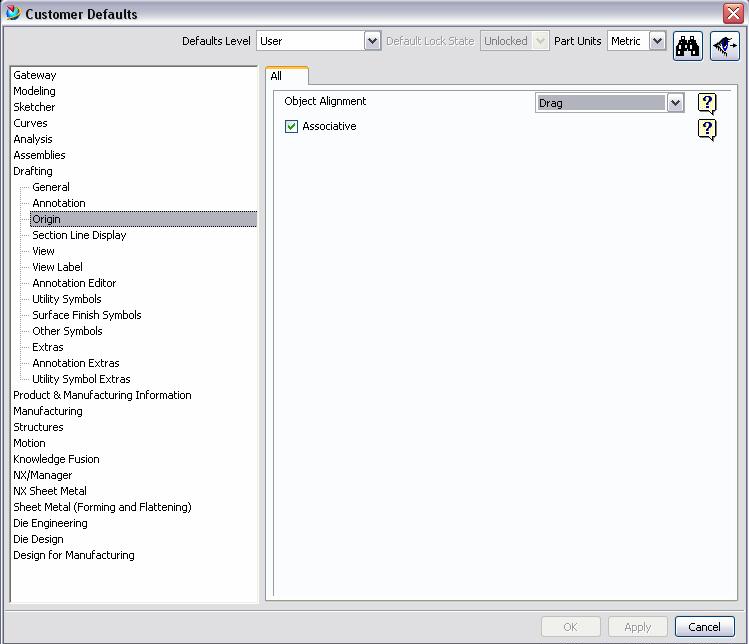Select the Modeling category
This screenshot has height=644, width=749.
click(35, 91)
